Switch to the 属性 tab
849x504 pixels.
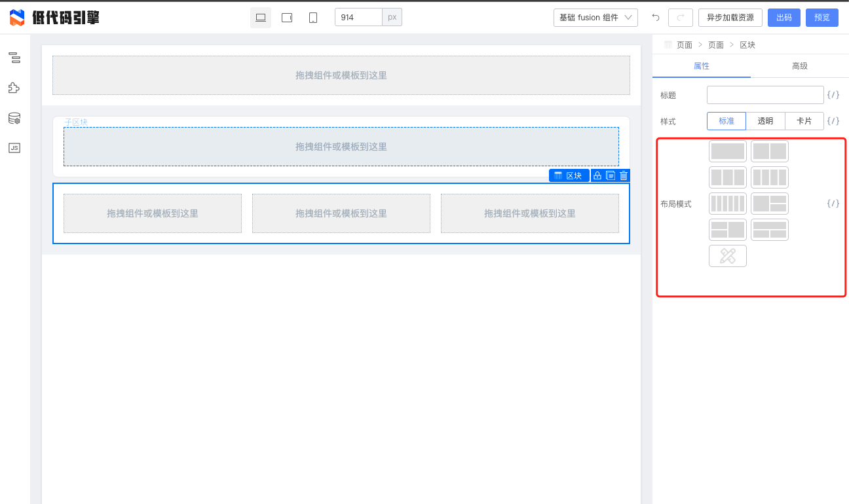point(702,66)
